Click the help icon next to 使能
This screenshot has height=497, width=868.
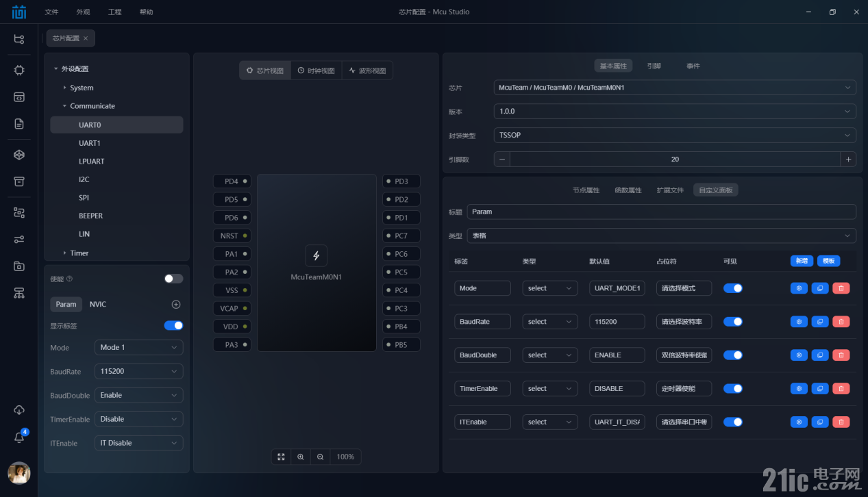point(69,279)
